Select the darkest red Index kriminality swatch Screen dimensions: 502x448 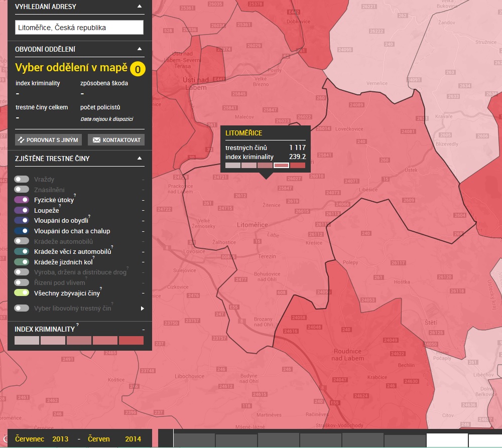coord(131,341)
